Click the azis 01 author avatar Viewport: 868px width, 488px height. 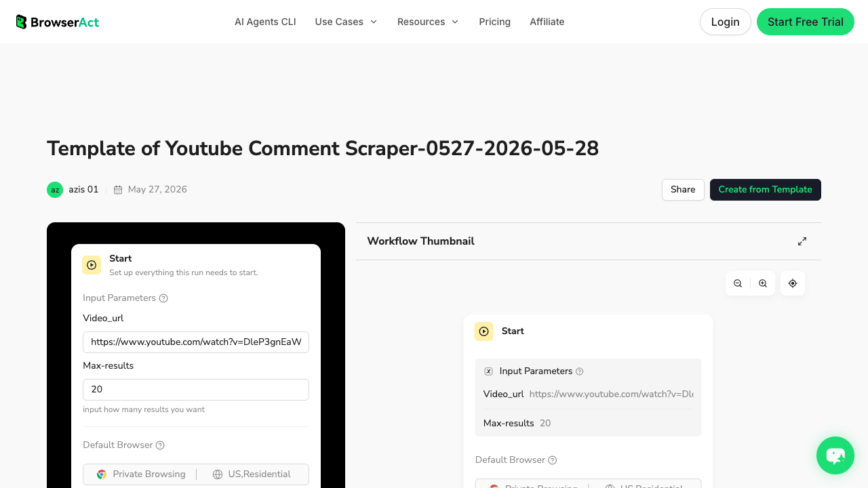[x=55, y=190]
